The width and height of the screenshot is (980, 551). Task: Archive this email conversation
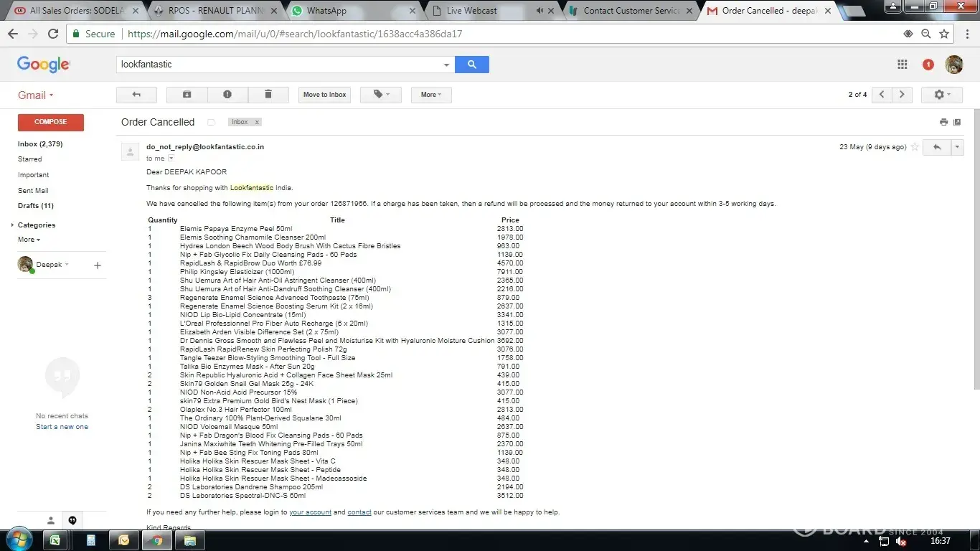187,95
